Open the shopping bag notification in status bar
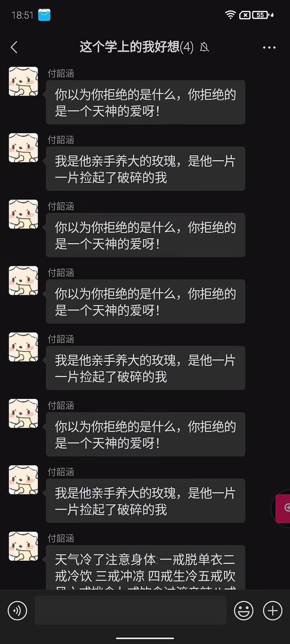This screenshot has height=644, width=290. tap(44, 15)
